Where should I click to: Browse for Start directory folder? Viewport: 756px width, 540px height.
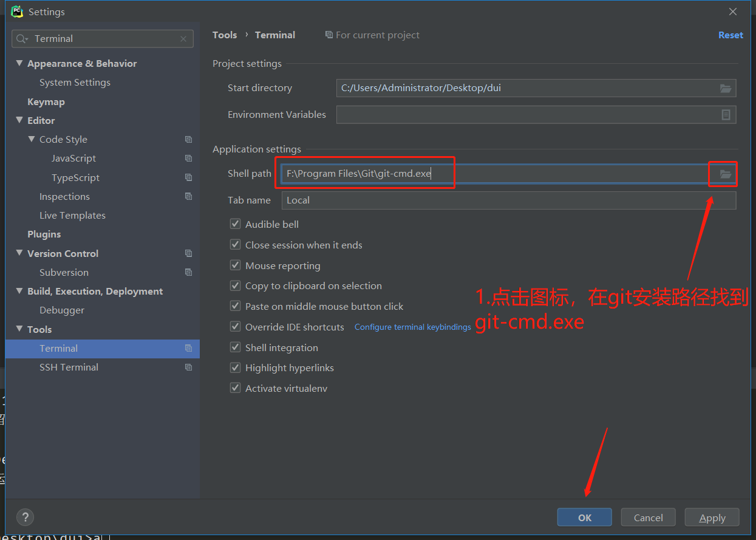(726, 88)
